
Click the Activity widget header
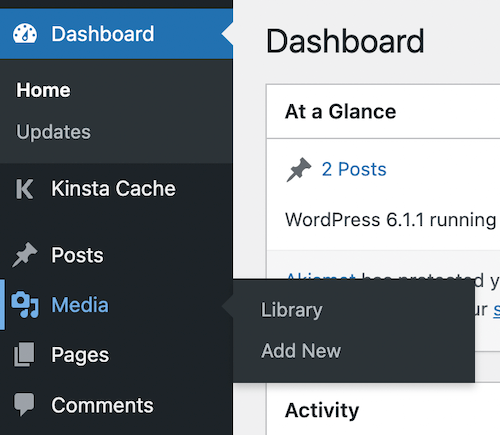click(x=383, y=410)
